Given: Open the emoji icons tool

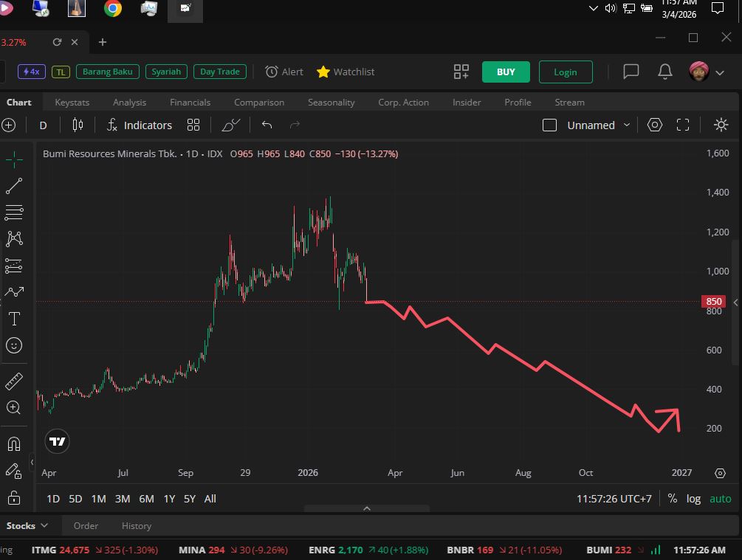Looking at the screenshot, I should click(14, 345).
